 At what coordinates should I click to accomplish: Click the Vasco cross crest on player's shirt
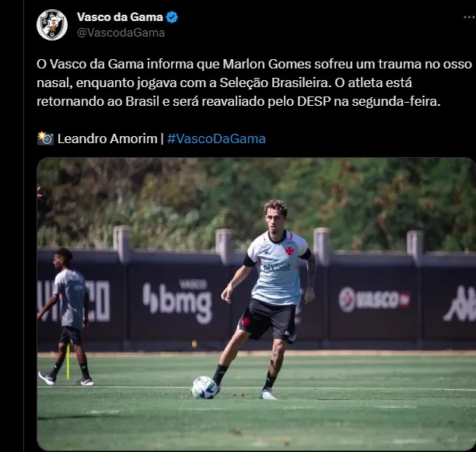click(289, 251)
